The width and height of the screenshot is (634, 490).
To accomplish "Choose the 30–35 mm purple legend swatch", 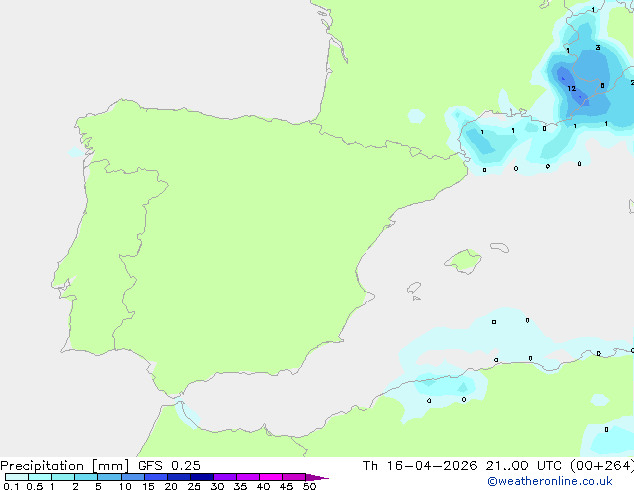I will [225, 477].
